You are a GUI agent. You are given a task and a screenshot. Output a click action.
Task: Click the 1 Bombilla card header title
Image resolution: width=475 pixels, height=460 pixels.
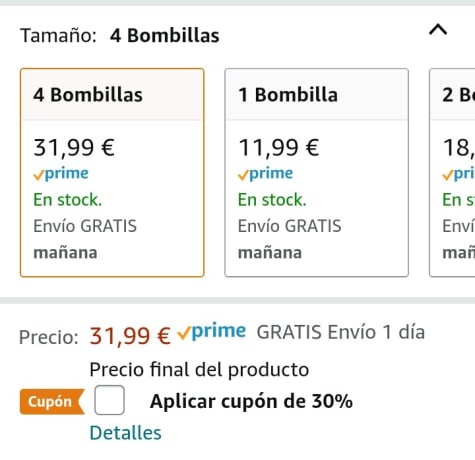(288, 95)
